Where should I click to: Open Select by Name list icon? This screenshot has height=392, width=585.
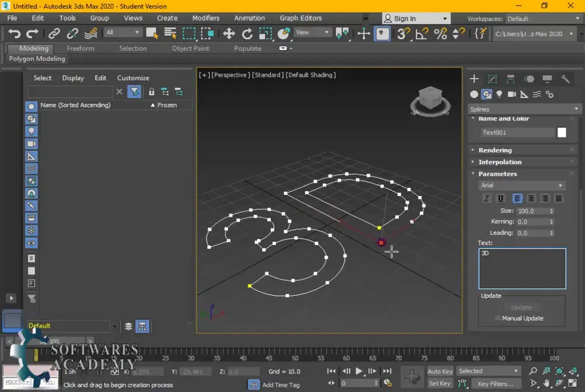click(170, 33)
